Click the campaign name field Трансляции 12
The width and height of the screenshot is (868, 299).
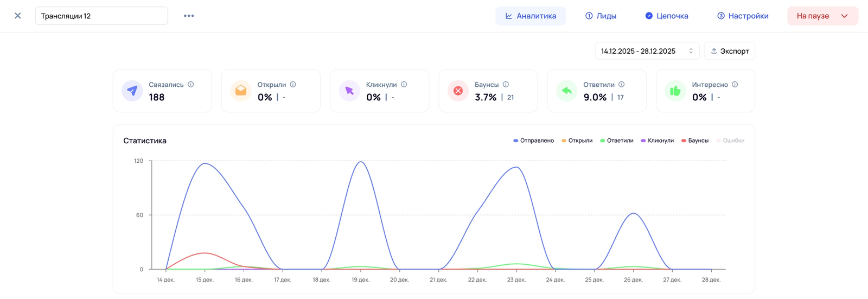click(x=101, y=16)
